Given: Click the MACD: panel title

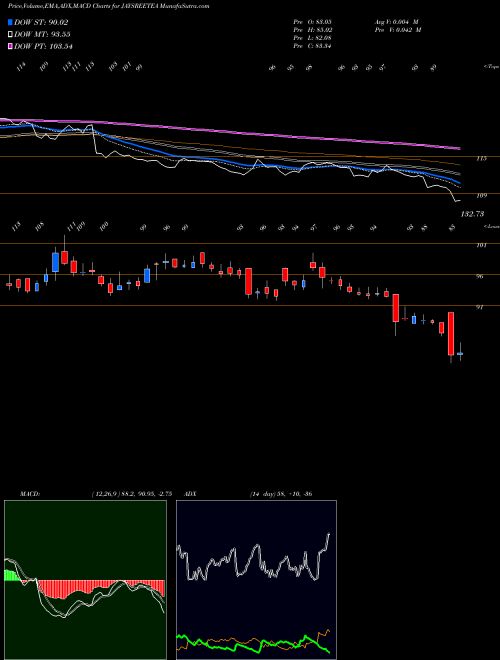Looking at the screenshot, I should [x=29, y=494].
